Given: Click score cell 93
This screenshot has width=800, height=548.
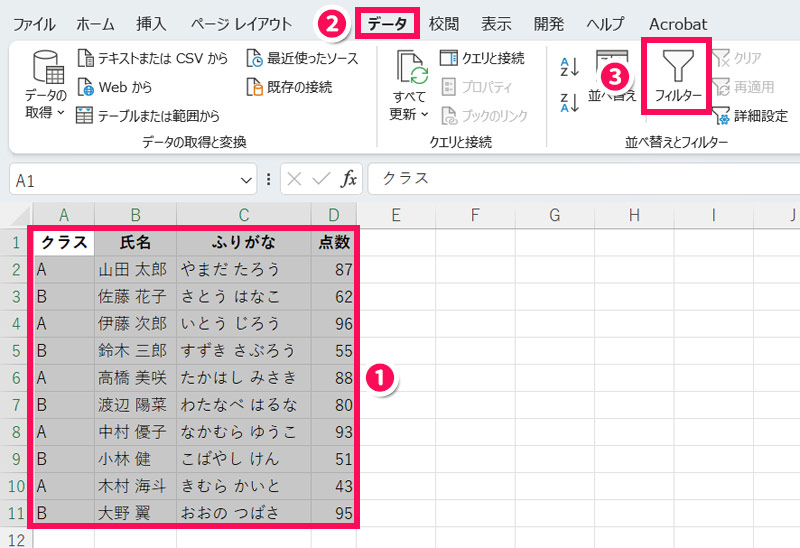Looking at the screenshot, I should point(334,432).
